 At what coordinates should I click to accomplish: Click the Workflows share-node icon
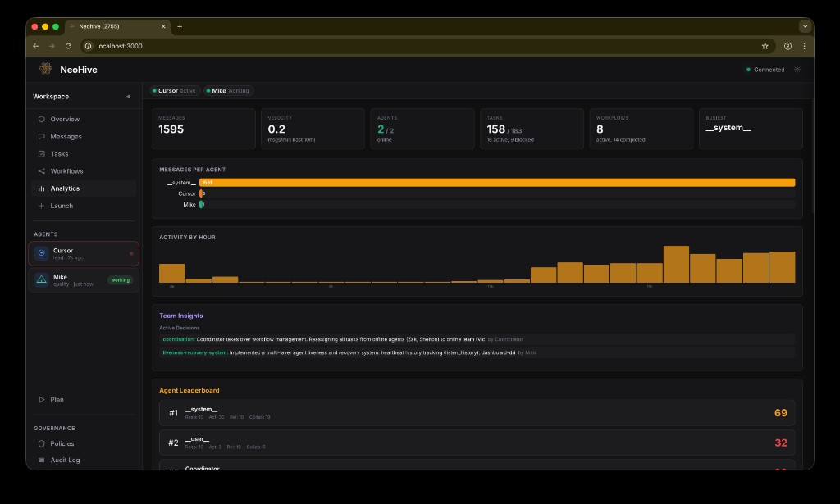coord(41,171)
